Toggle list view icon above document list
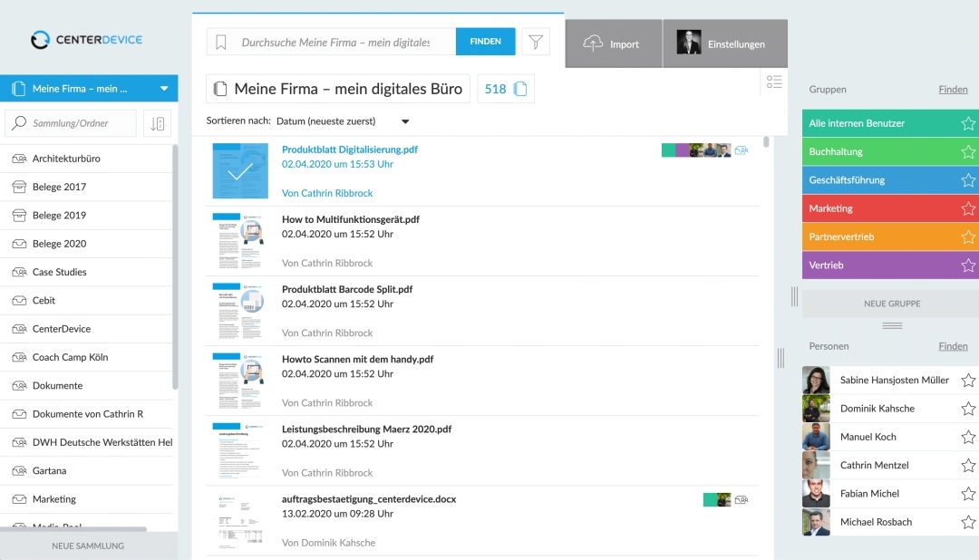 [774, 82]
